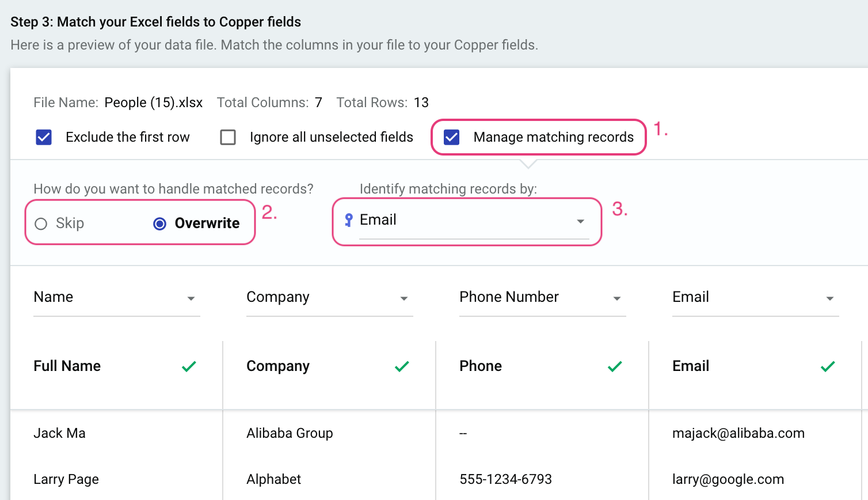Click the file name People (15).xlsx
This screenshot has height=500, width=868.
154,103
